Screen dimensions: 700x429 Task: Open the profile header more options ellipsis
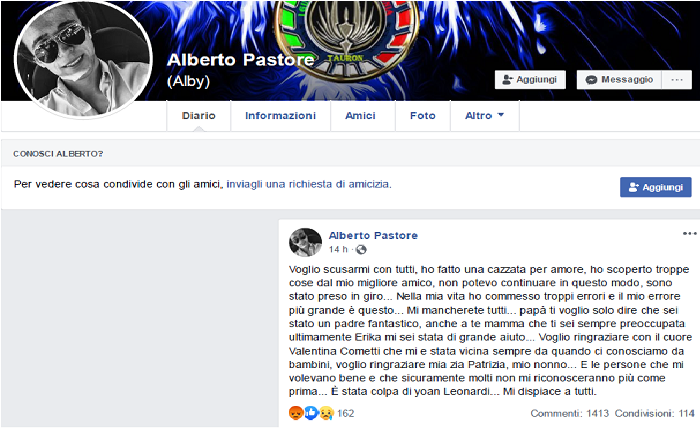[677, 80]
